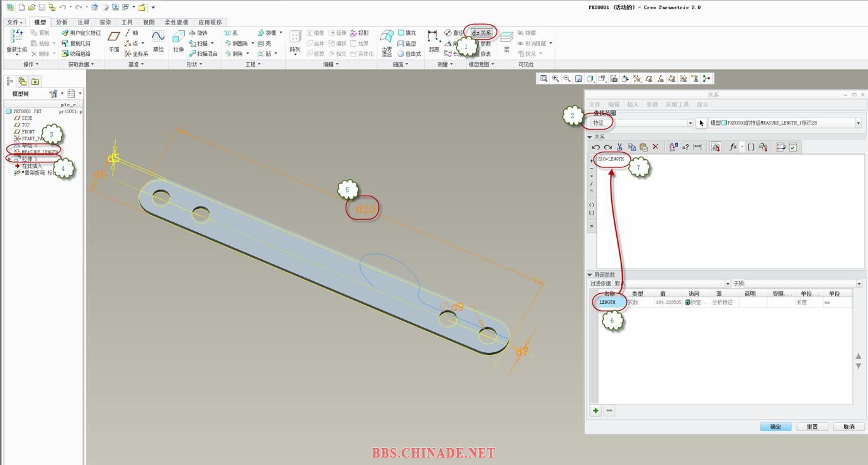The width and height of the screenshot is (868, 465).
Task: Collapse the 关系 section triangle
Action: pyautogui.click(x=590, y=137)
